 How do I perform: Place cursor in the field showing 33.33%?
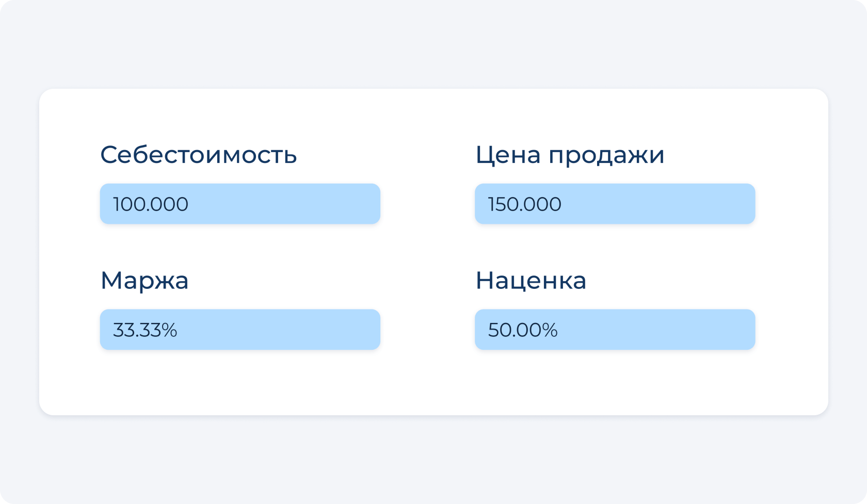[x=240, y=330]
